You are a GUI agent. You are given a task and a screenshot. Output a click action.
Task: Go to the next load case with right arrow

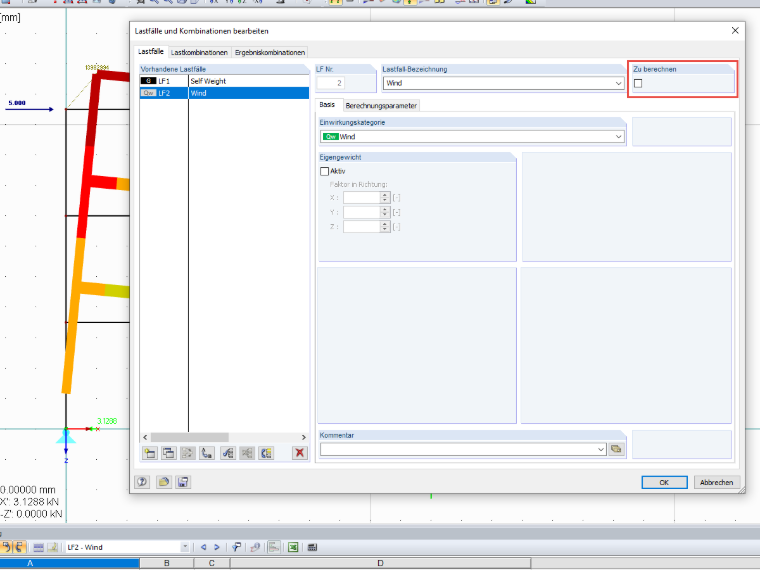(x=217, y=547)
